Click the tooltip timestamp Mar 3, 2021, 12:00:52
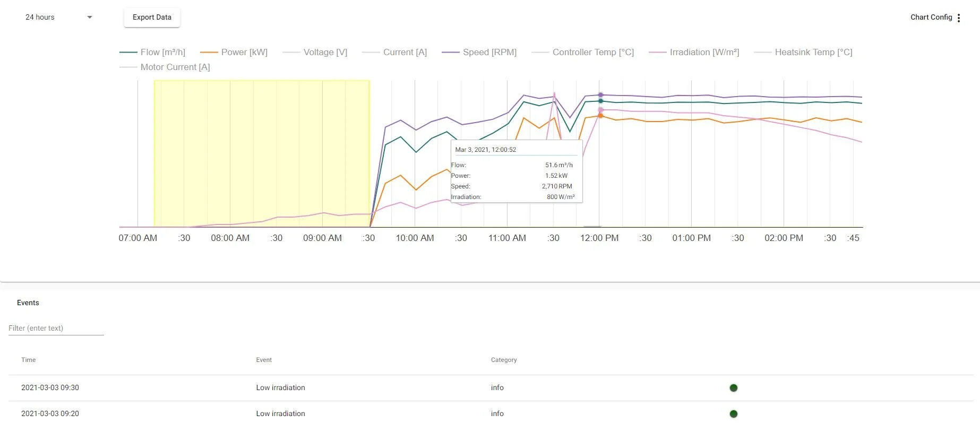980x423 pixels. 486,150
